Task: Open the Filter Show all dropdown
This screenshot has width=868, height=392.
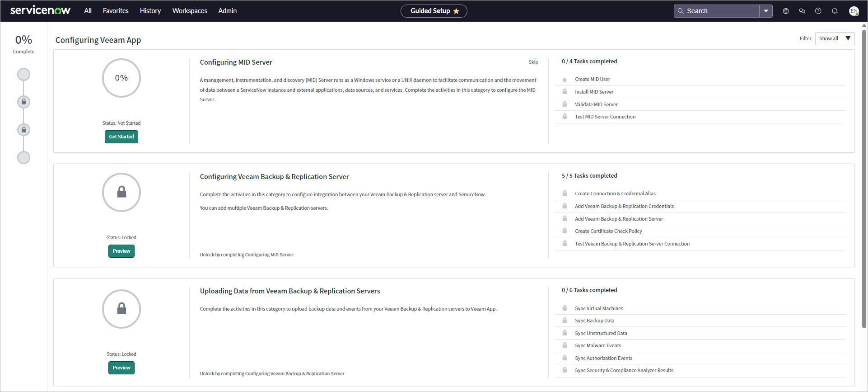Action: click(835, 38)
